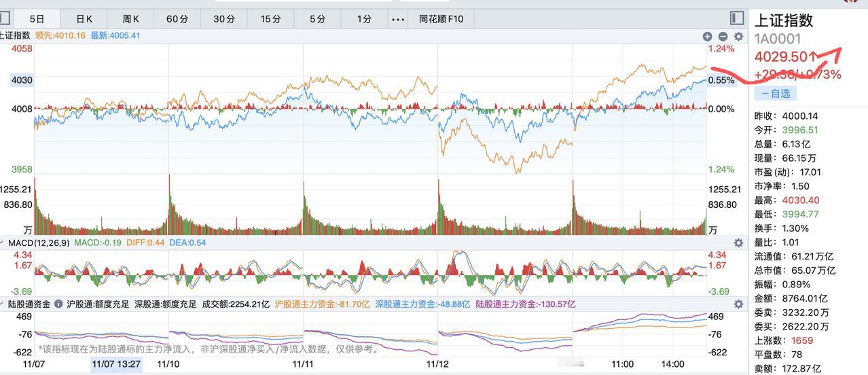Toggle the left sidebar panel icon

click(x=3, y=18)
